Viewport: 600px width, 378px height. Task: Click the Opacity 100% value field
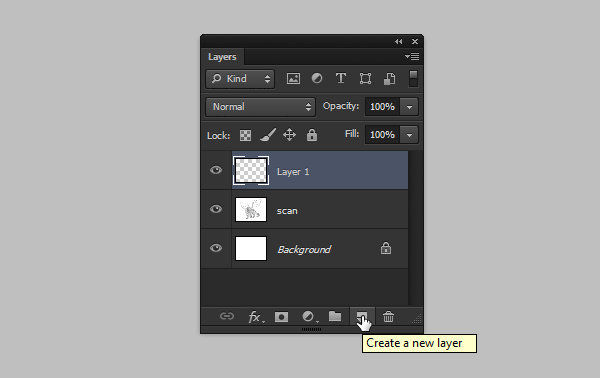pyautogui.click(x=382, y=107)
